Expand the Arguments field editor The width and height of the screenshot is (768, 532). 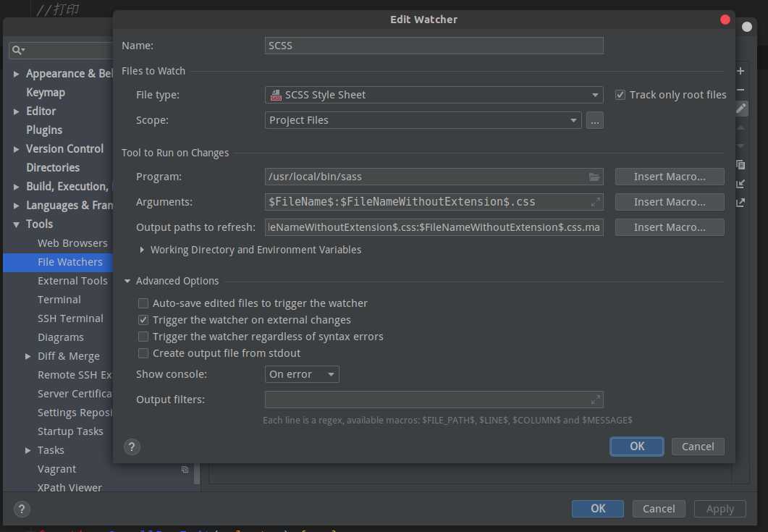click(x=595, y=202)
